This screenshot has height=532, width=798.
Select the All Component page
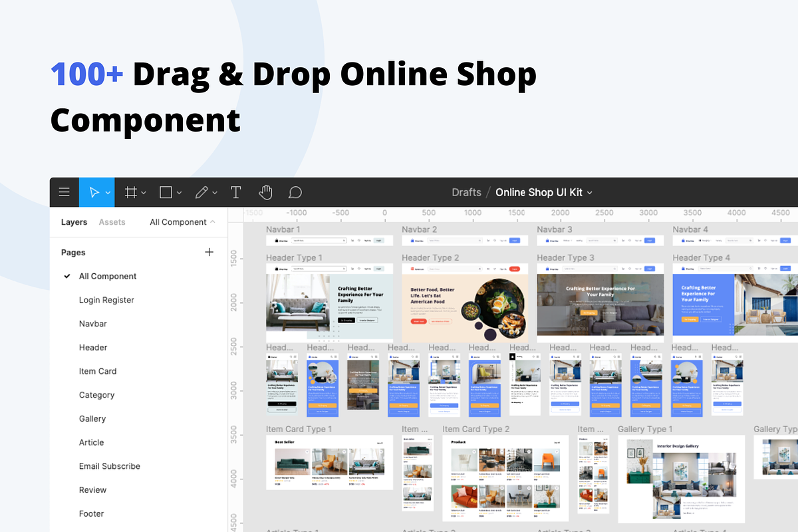[x=108, y=276]
